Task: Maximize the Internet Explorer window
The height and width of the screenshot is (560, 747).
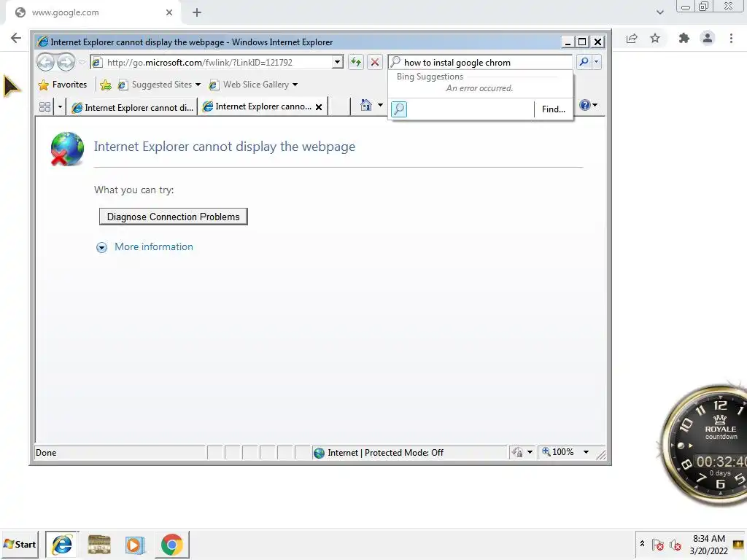Action: 582,42
